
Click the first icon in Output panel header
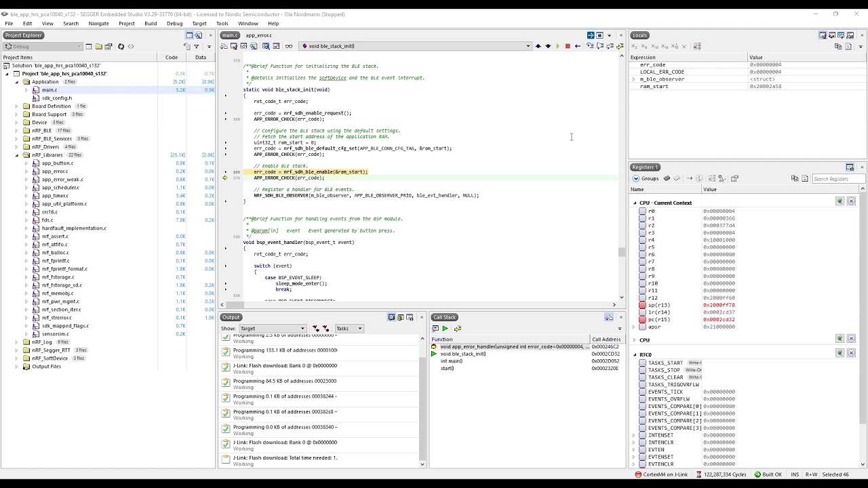pos(391,317)
